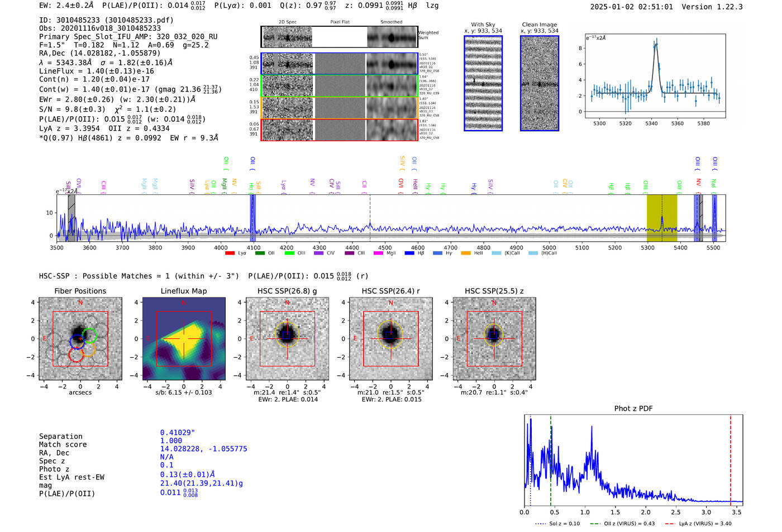This screenshot has width=782, height=532.
Task: Click the MgII magenta legend swatch
Action: click(x=379, y=253)
